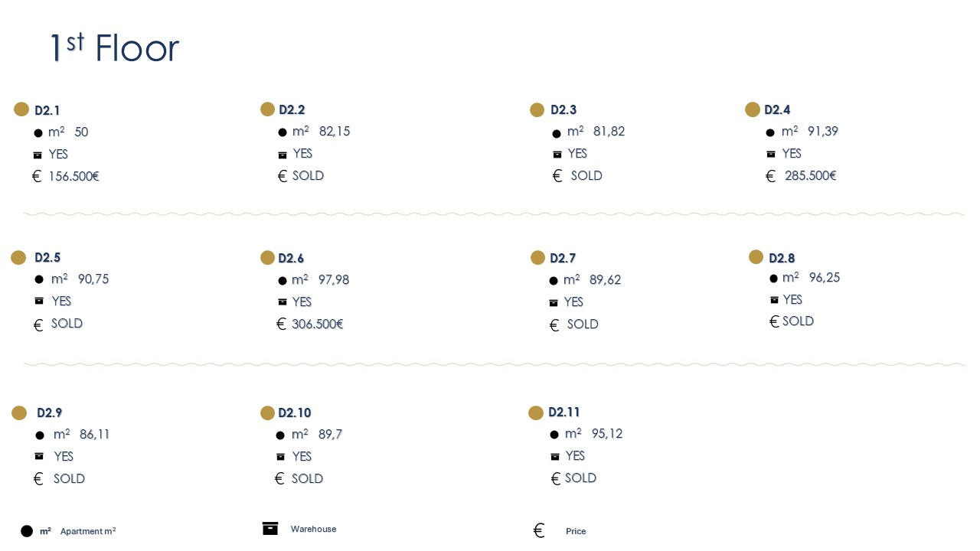The height and width of the screenshot is (551, 980).
Task: Click the gold circle beside D2.5
Action: 18,258
